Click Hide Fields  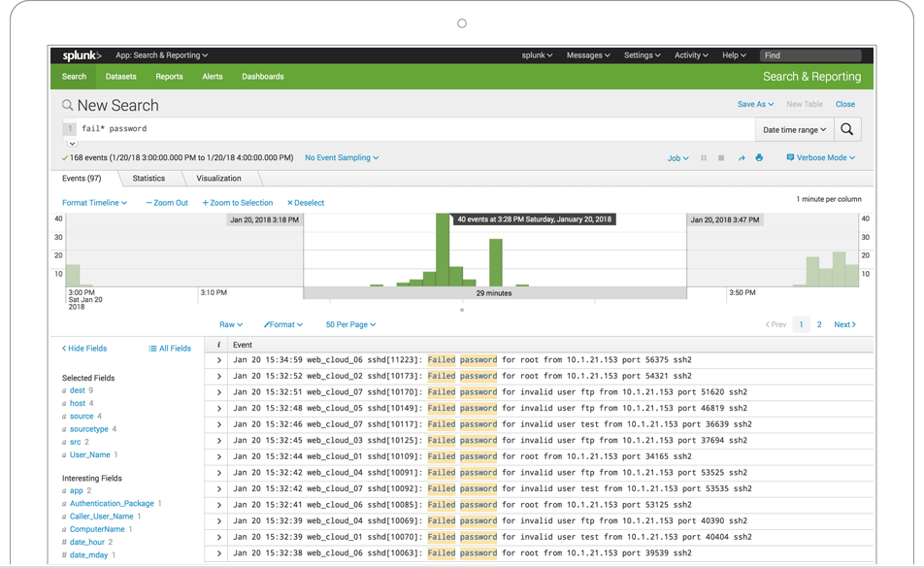click(x=84, y=349)
